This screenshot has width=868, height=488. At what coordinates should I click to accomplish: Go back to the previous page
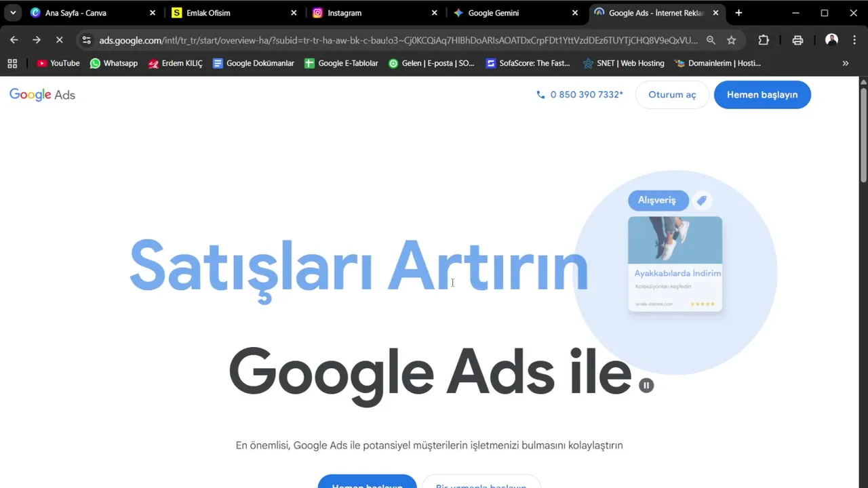(x=14, y=40)
